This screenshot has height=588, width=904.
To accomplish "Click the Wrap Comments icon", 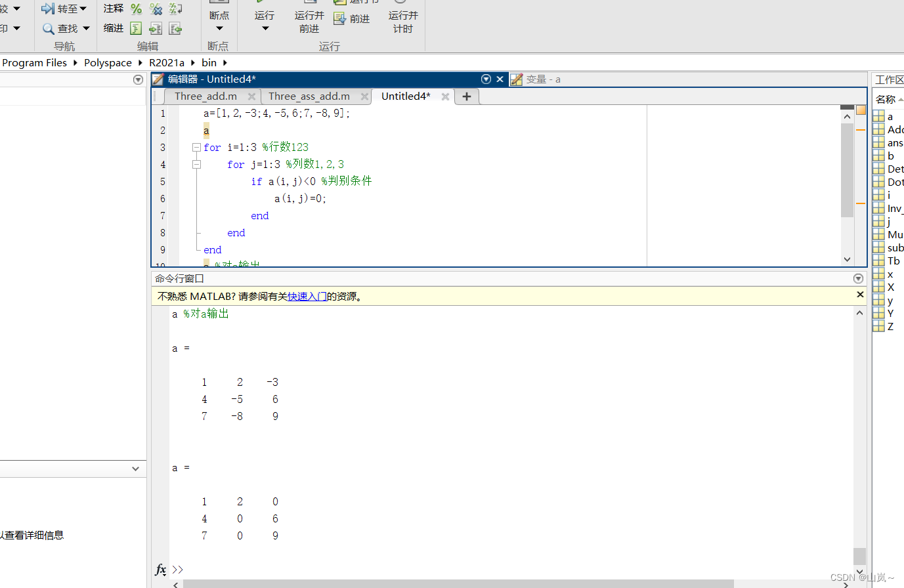I will 175,9.
